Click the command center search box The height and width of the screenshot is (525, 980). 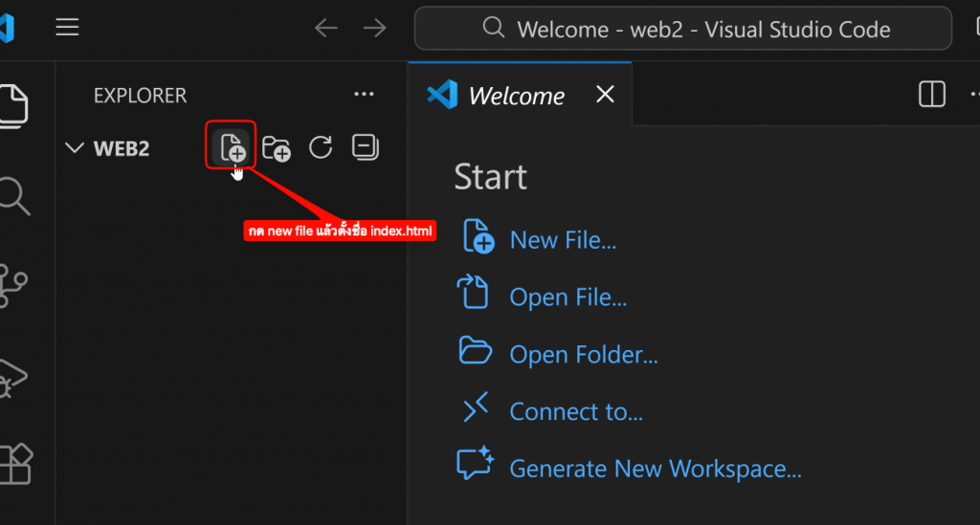pos(682,29)
